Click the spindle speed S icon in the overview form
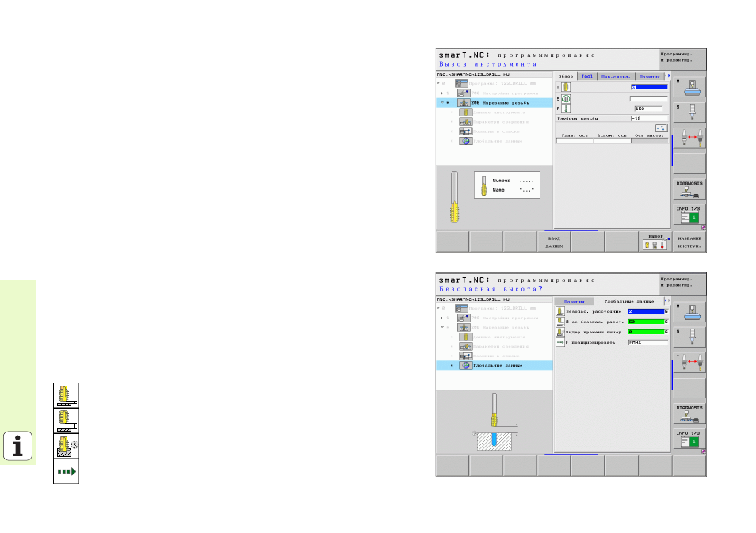This screenshot has width=756, height=533. pyautogui.click(x=566, y=99)
